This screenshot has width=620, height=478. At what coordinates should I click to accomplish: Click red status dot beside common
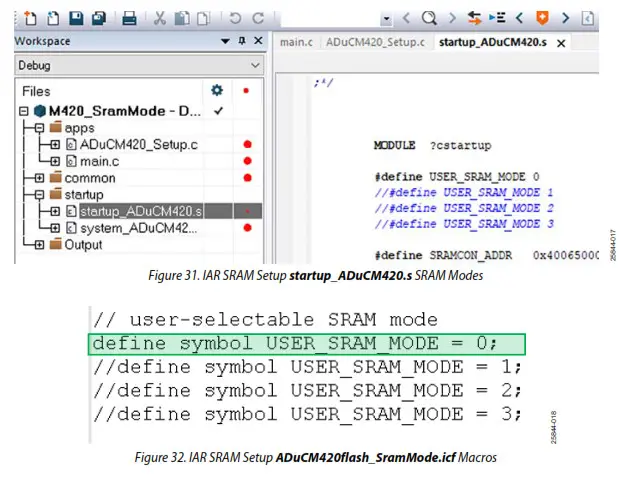(x=248, y=178)
